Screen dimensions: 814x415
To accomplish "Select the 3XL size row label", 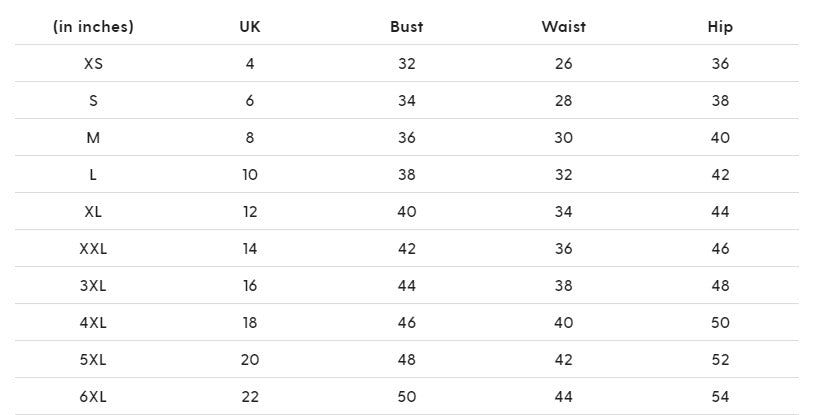I will (x=93, y=286).
